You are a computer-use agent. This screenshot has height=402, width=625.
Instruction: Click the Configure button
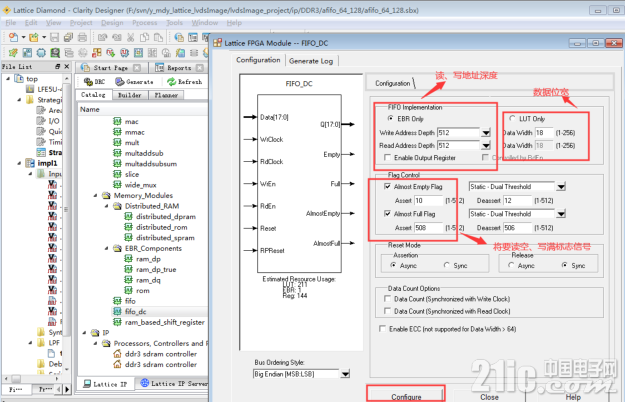tap(406, 397)
